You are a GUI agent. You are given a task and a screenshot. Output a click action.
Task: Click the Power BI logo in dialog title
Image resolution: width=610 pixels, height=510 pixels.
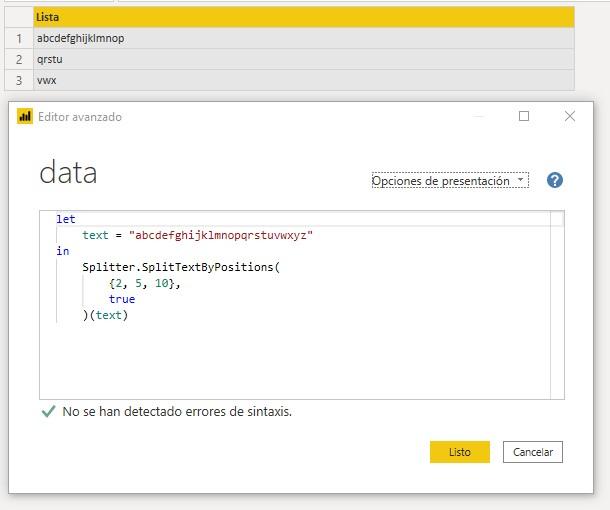point(25,117)
